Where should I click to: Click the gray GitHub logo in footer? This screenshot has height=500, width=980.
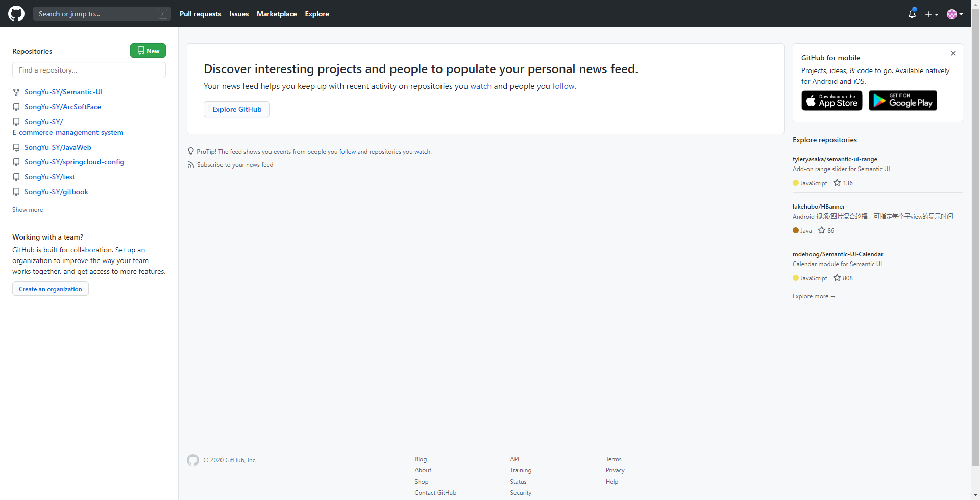click(x=193, y=460)
